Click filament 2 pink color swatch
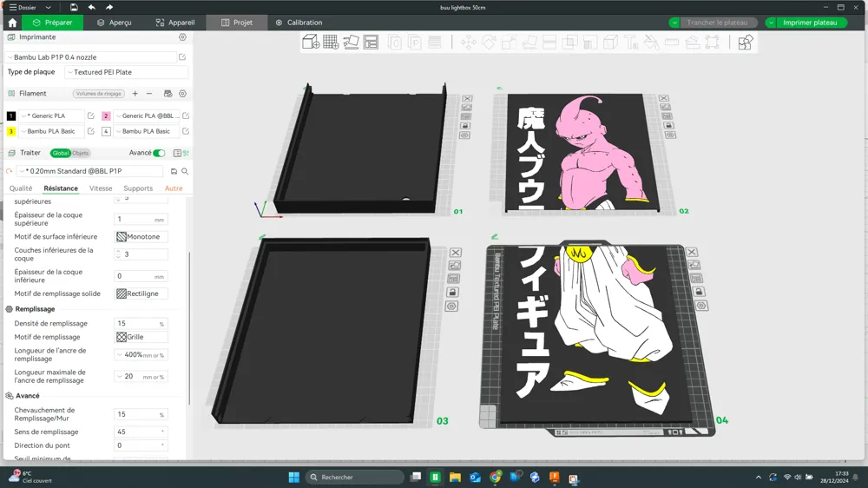Viewport: 868px width, 488px height. click(106, 115)
